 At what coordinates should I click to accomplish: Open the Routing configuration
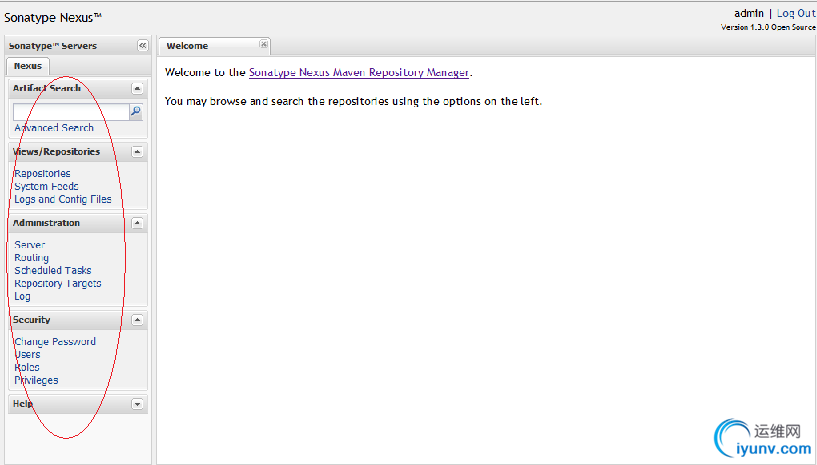(x=32, y=258)
